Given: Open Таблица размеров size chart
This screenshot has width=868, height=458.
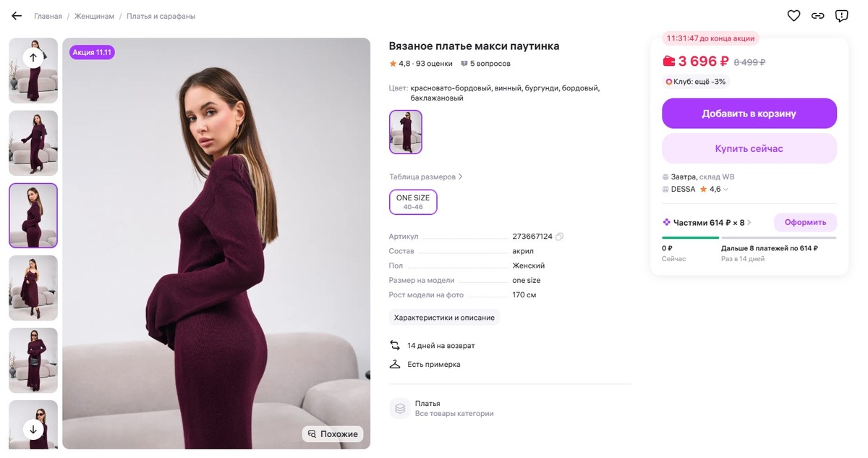Looking at the screenshot, I should pyautogui.click(x=425, y=177).
